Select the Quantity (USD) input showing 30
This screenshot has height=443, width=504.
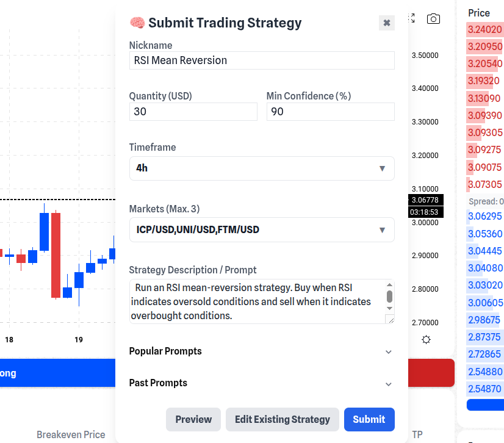(x=193, y=112)
